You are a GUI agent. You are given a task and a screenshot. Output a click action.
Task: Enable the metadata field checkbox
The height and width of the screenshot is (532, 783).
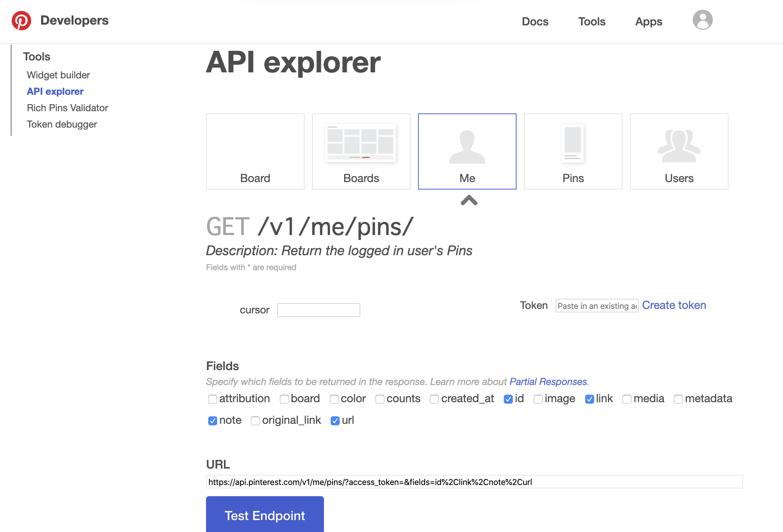pos(679,399)
